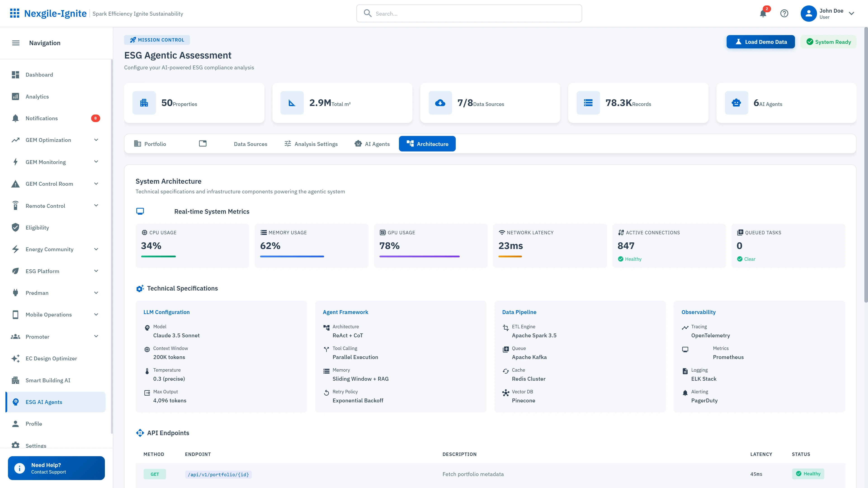
Task: Click inside the search field
Action: pos(469,14)
